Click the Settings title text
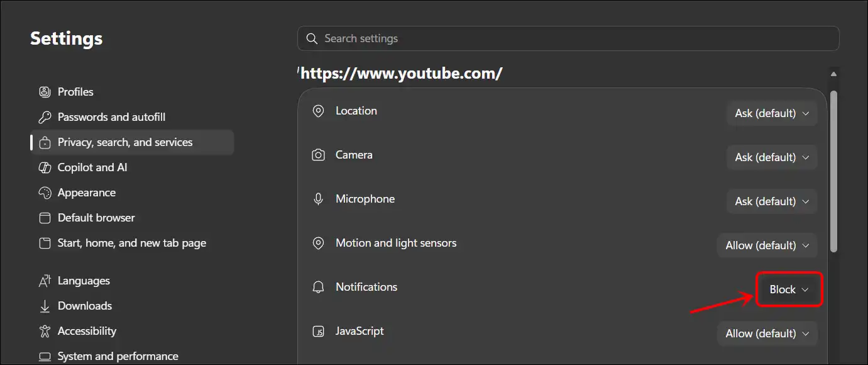 click(x=67, y=38)
